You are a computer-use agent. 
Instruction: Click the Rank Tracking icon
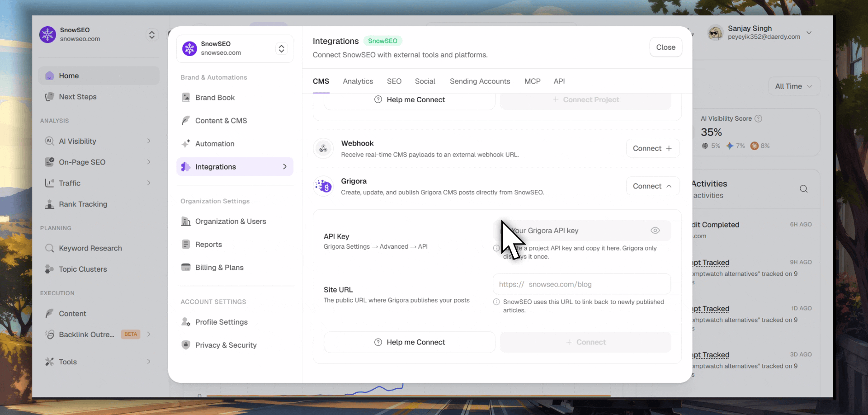pyautogui.click(x=50, y=204)
